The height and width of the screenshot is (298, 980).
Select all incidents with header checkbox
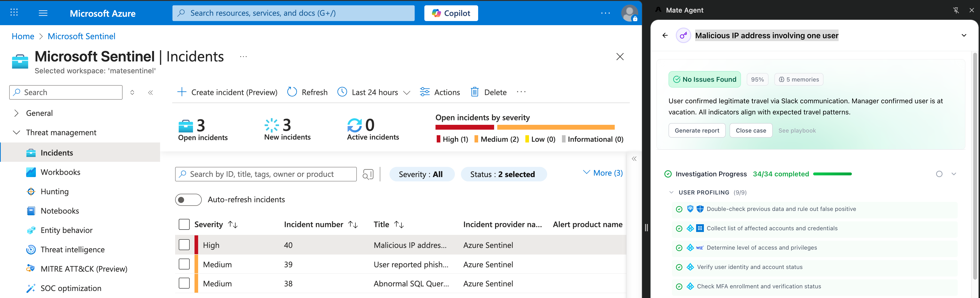pyautogui.click(x=184, y=224)
